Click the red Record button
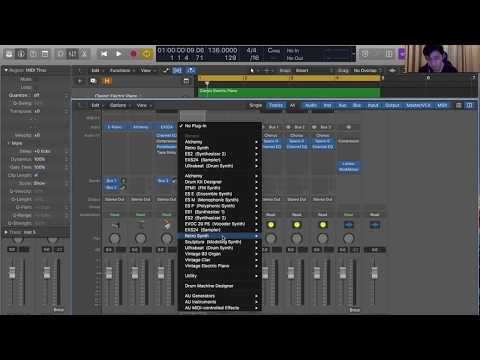Screen dimensions: 480x360 (x=133, y=54)
